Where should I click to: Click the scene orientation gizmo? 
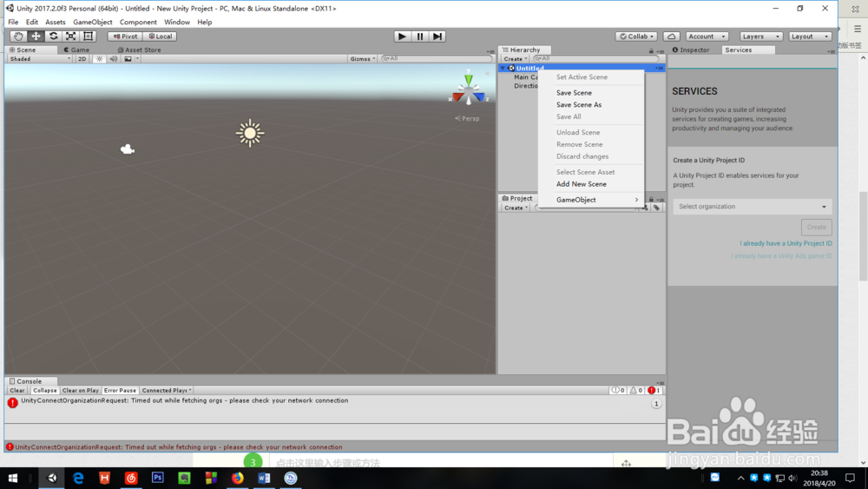pyautogui.click(x=469, y=89)
